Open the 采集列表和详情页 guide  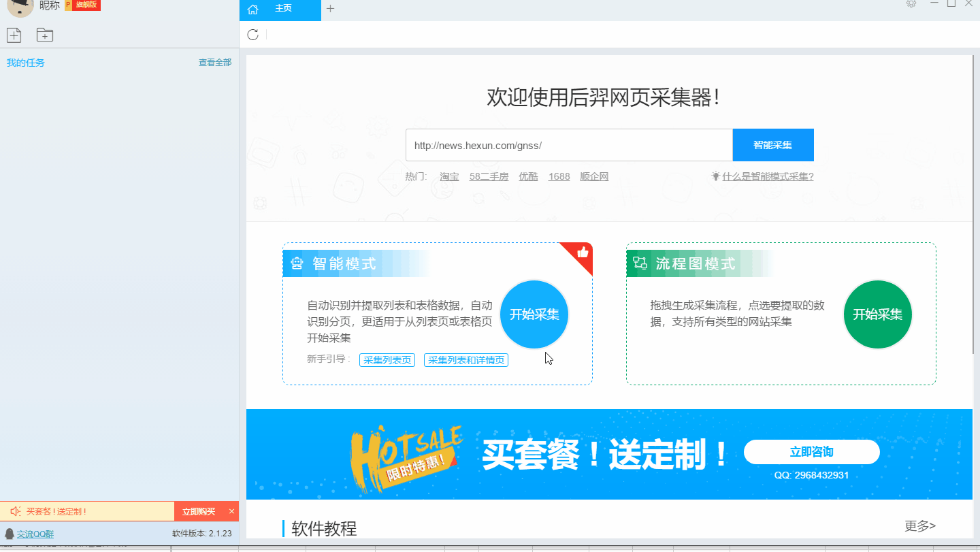466,360
